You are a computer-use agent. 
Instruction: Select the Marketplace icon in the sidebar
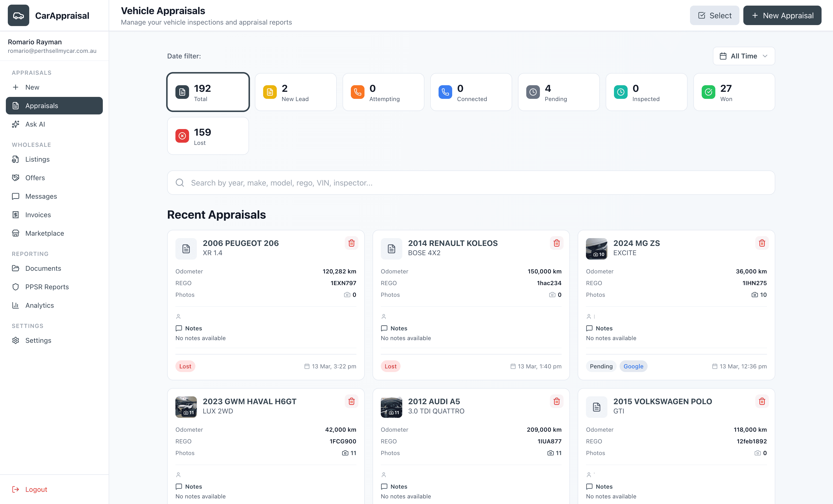pos(16,233)
